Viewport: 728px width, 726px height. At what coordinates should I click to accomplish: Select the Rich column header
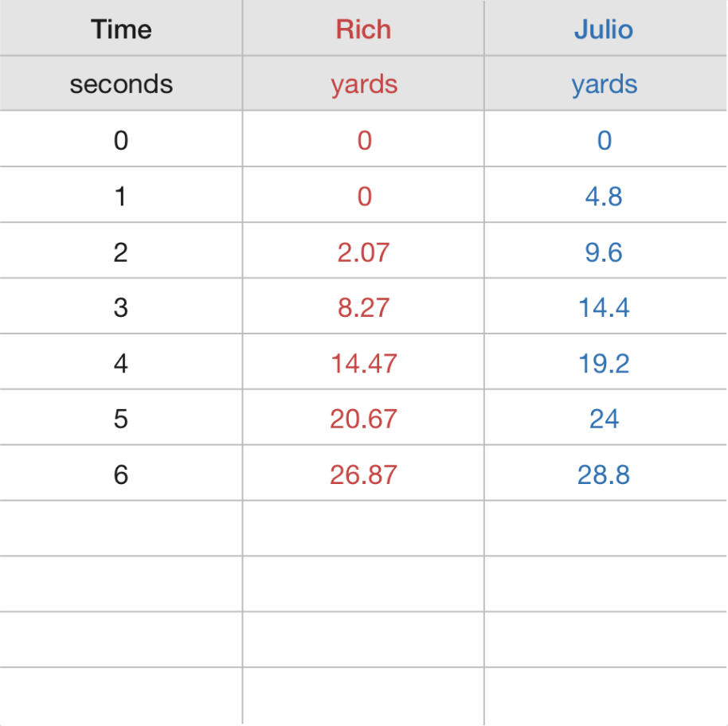(363, 29)
